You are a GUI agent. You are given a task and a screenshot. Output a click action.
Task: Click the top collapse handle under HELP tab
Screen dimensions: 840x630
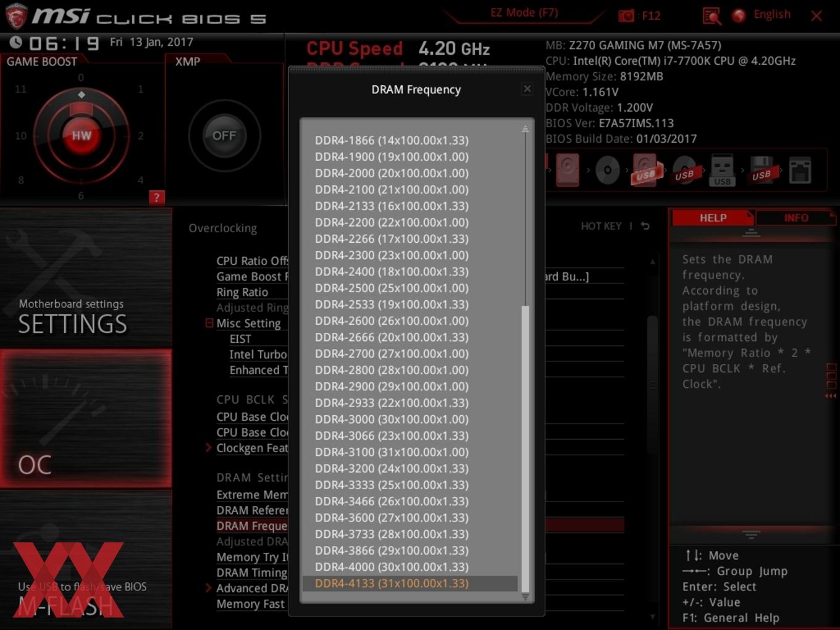(751, 233)
